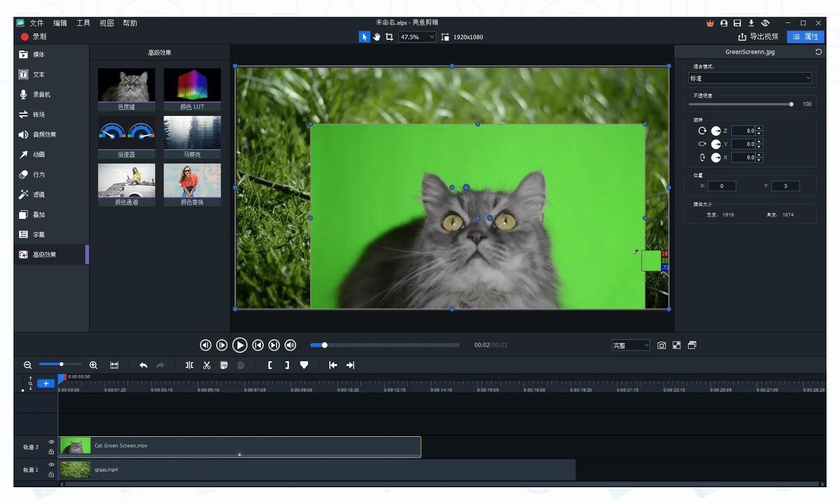The image size is (840, 504).
Task: Expand the 标准 blend mode dropdown
Action: (750, 78)
